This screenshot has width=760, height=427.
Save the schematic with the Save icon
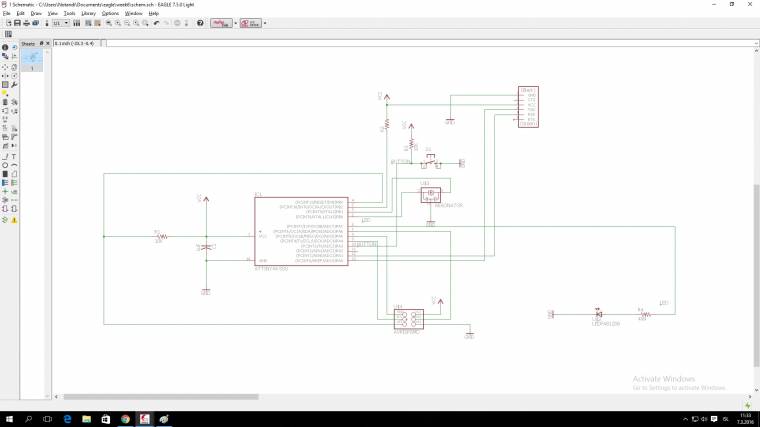17,23
